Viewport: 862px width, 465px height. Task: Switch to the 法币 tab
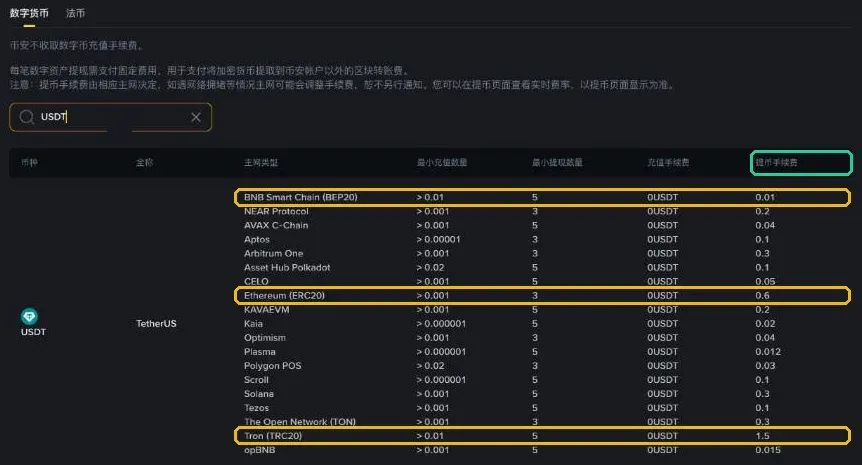[x=75, y=13]
